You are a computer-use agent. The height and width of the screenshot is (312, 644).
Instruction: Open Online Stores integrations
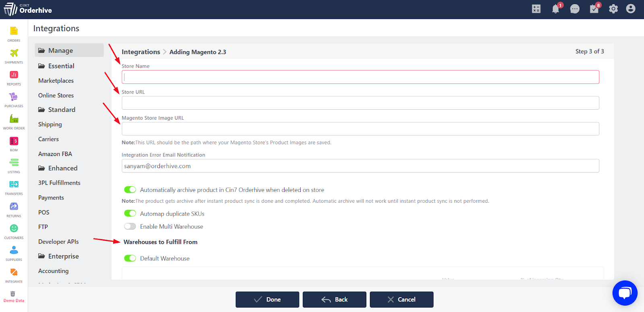click(x=56, y=95)
